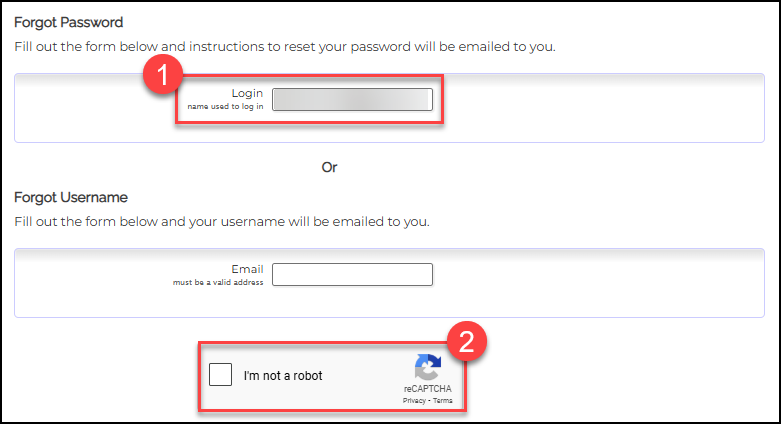781x424 pixels.
Task: Click the username emailed instructions sentence
Action: coord(222,221)
